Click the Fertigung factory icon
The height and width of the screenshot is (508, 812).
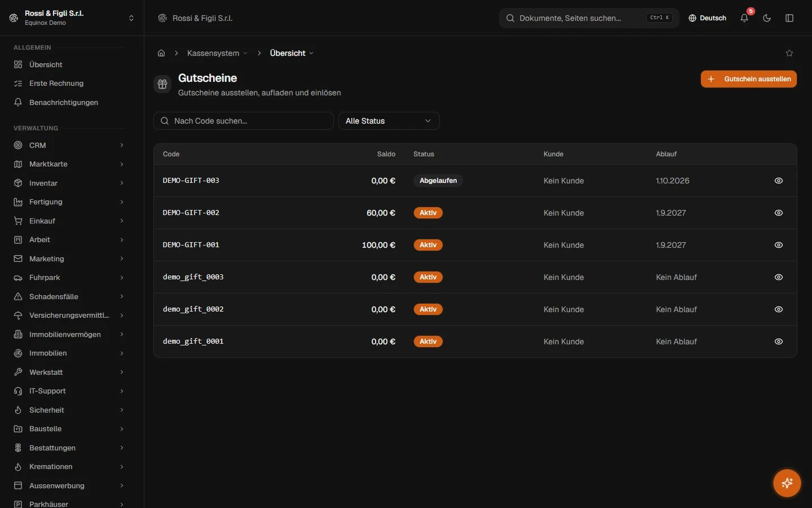pos(18,202)
